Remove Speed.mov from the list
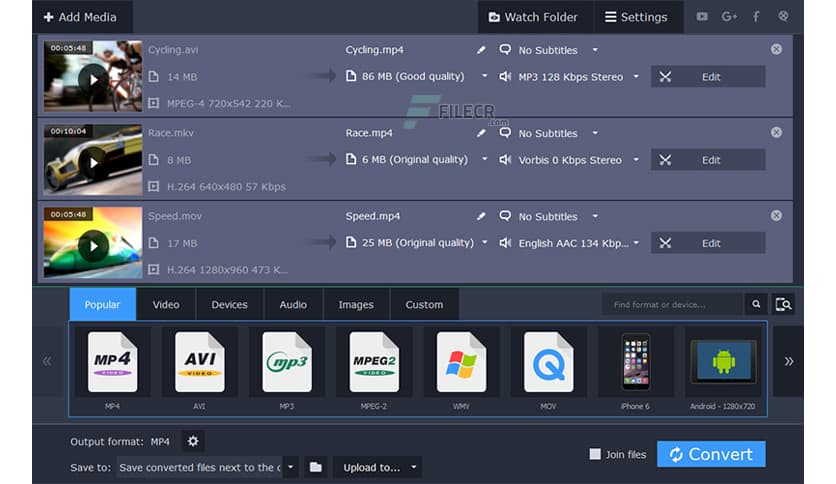The image size is (836, 484). tap(776, 215)
